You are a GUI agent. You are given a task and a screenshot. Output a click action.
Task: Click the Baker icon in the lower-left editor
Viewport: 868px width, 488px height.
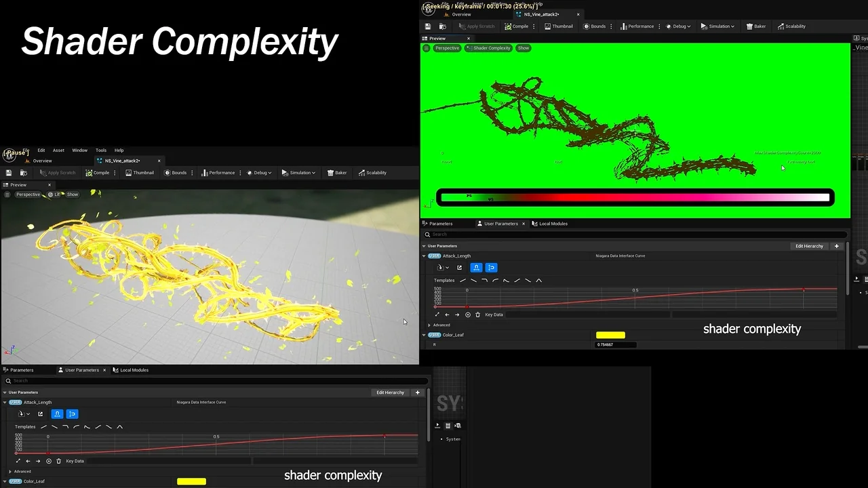point(337,173)
